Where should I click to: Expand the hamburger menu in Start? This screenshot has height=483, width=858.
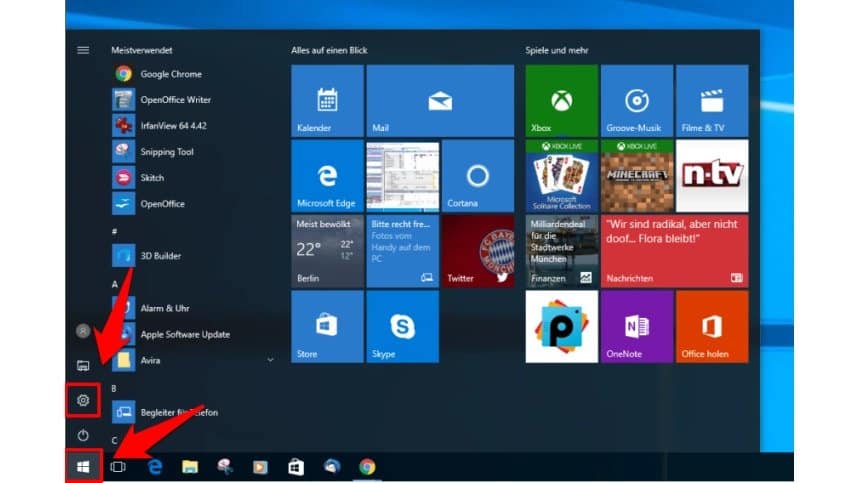tap(83, 49)
